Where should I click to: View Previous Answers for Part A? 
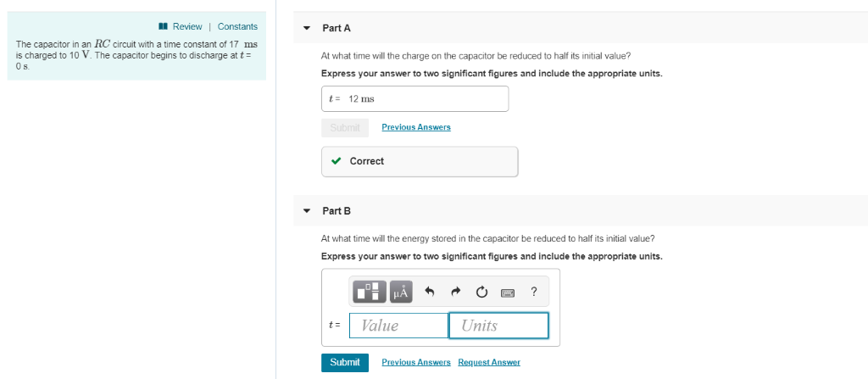tap(416, 127)
